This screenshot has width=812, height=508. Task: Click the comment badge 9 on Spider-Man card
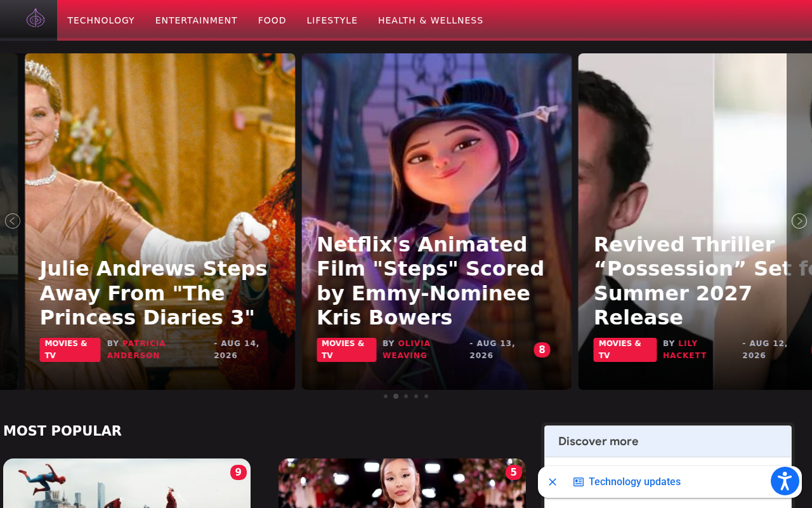point(239,472)
